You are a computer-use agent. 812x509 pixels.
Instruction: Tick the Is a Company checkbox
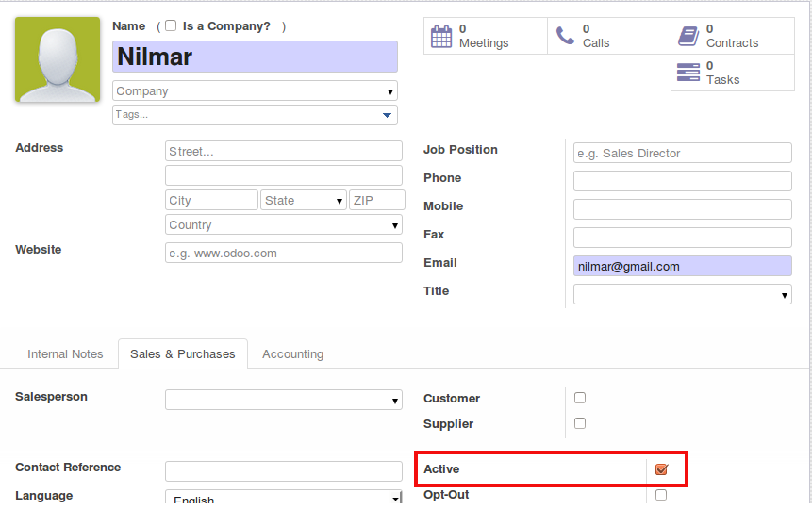pyautogui.click(x=171, y=25)
